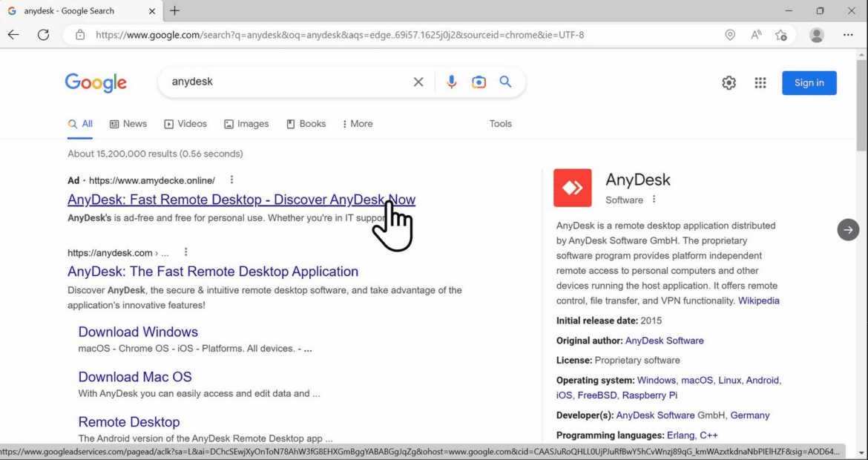This screenshot has height=460, width=868.
Task: Open Google settings gear icon
Action: pyautogui.click(x=729, y=83)
